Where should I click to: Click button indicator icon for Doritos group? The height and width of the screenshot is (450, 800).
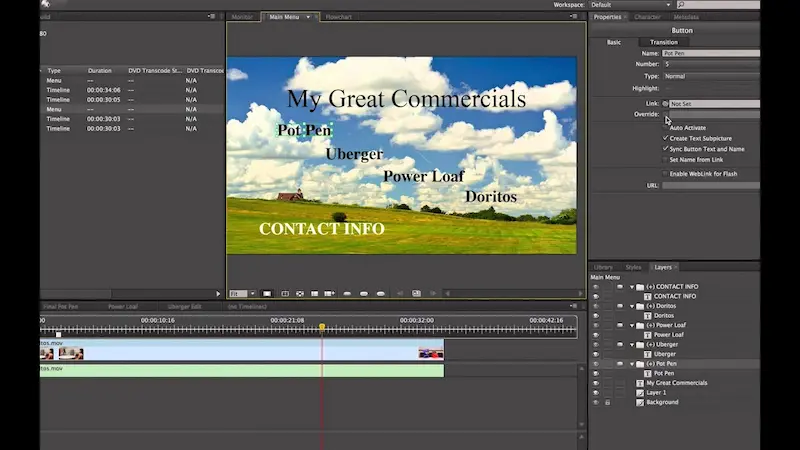point(620,306)
